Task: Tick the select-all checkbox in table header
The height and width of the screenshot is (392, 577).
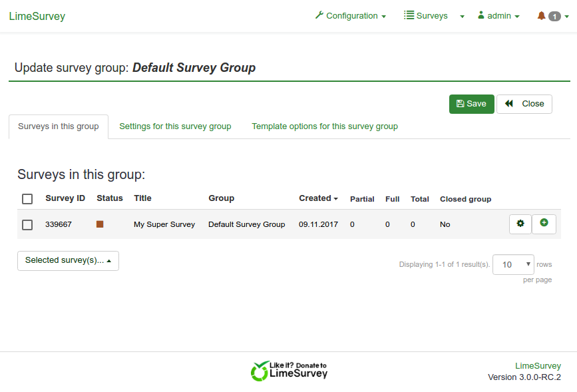Action: click(x=27, y=199)
